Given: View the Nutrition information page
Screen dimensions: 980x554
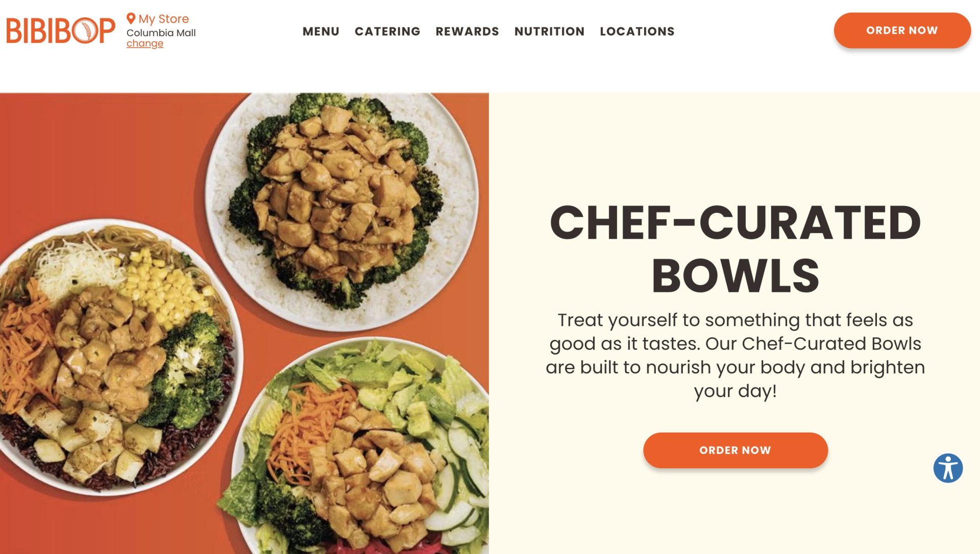Looking at the screenshot, I should coord(549,31).
